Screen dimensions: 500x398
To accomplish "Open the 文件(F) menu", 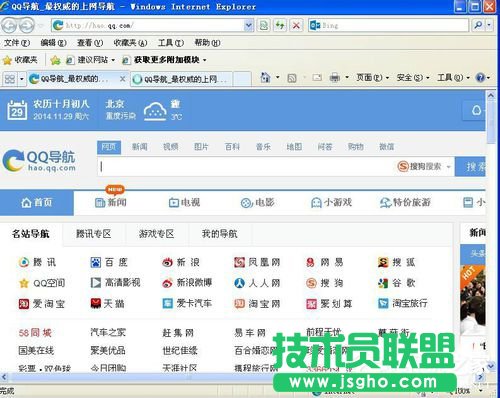I will click(17, 43).
